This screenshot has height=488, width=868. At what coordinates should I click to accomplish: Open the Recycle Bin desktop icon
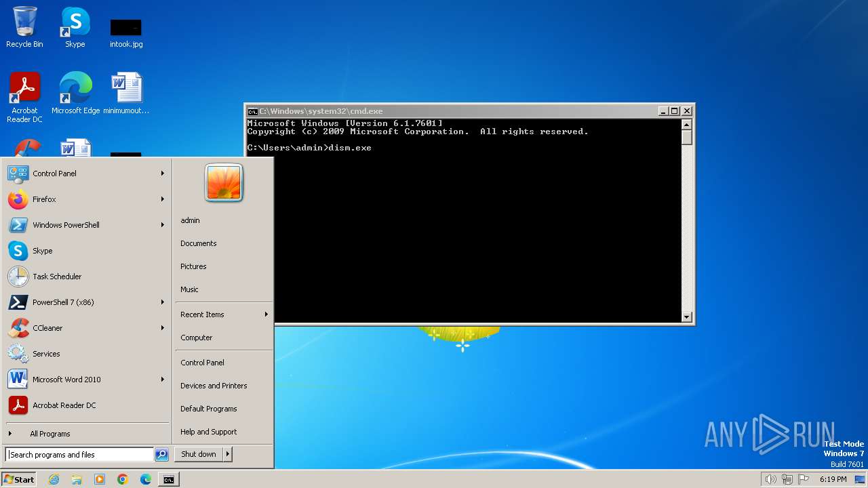click(24, 27)
